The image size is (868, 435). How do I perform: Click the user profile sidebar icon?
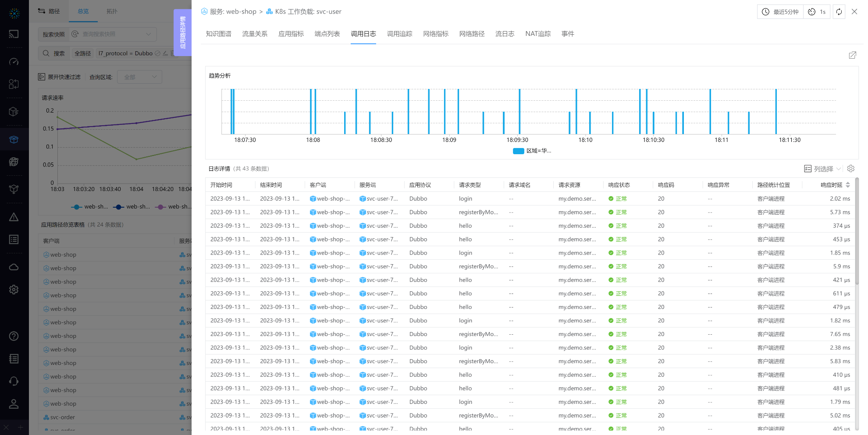pos(14,404)
